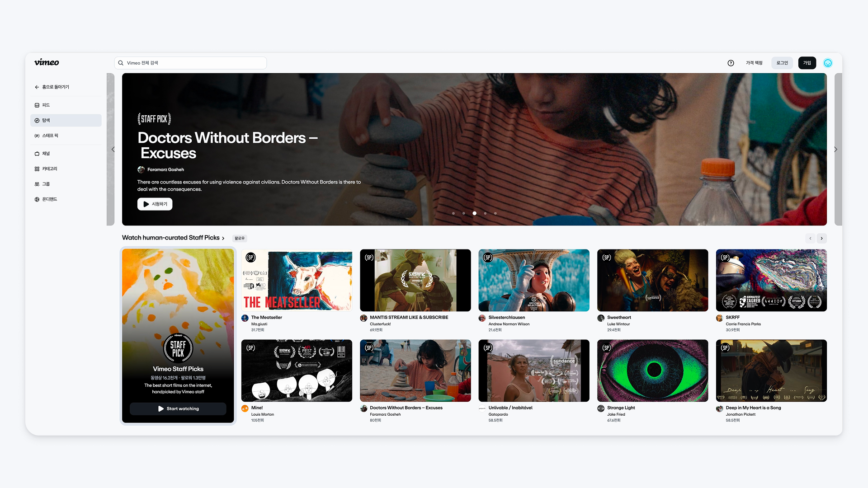This screenshot has height=488, width=868.
Task: Click the smiley profile avatar icon
Action: point(828,63)
